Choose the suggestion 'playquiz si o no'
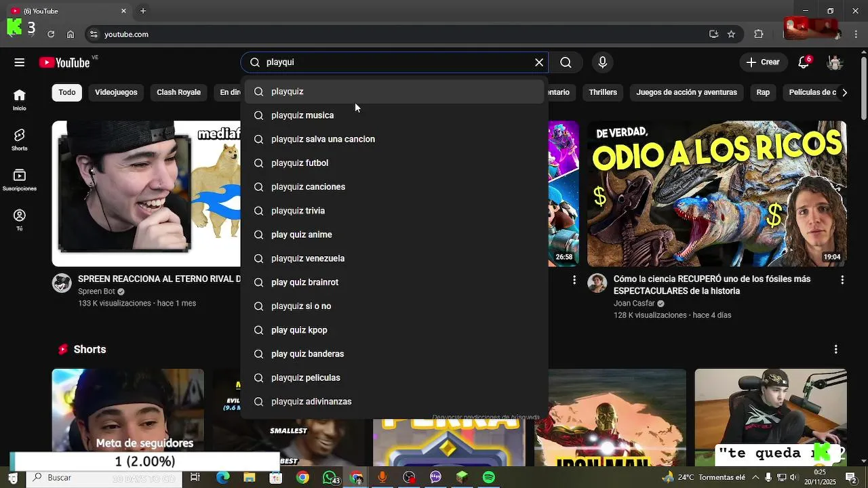Image resolution: width=868 pixels, height=488 pixels. point(395,306)
